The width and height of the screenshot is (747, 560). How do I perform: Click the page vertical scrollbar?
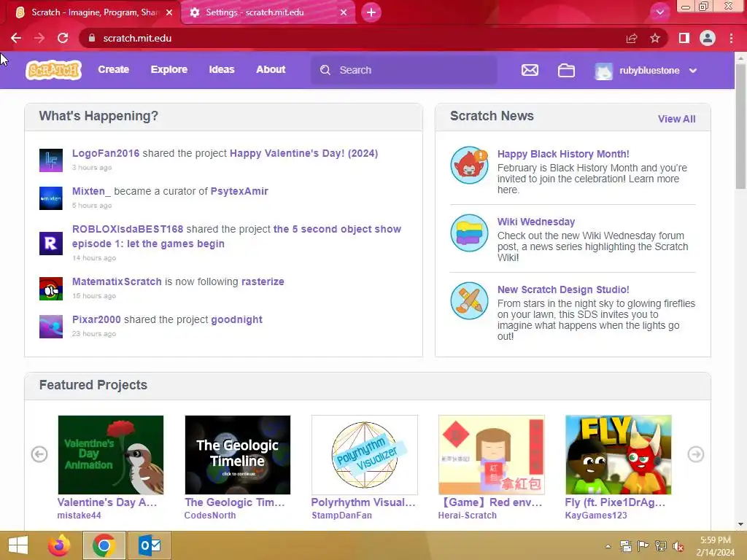[x=740, y=126]
